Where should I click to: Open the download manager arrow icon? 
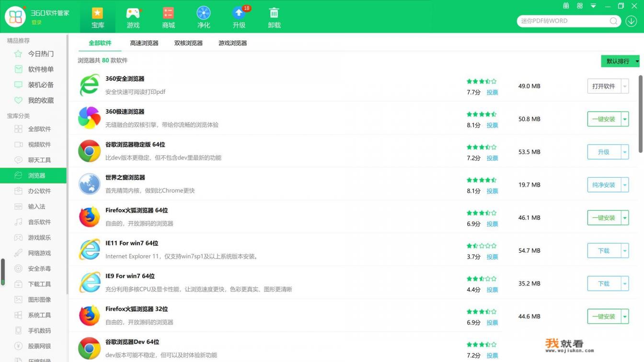point(632,21)
